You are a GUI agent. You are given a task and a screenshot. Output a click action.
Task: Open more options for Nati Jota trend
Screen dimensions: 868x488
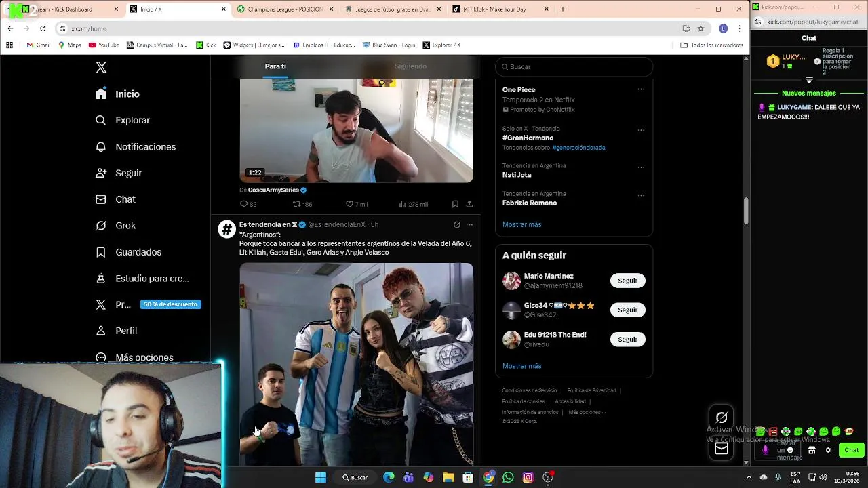click(x=641, y=167)
